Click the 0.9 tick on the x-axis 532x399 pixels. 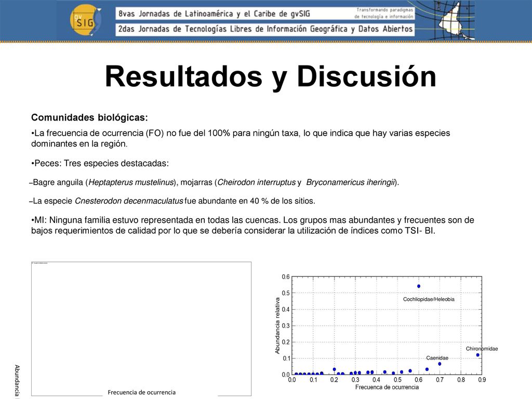(482, 380)
